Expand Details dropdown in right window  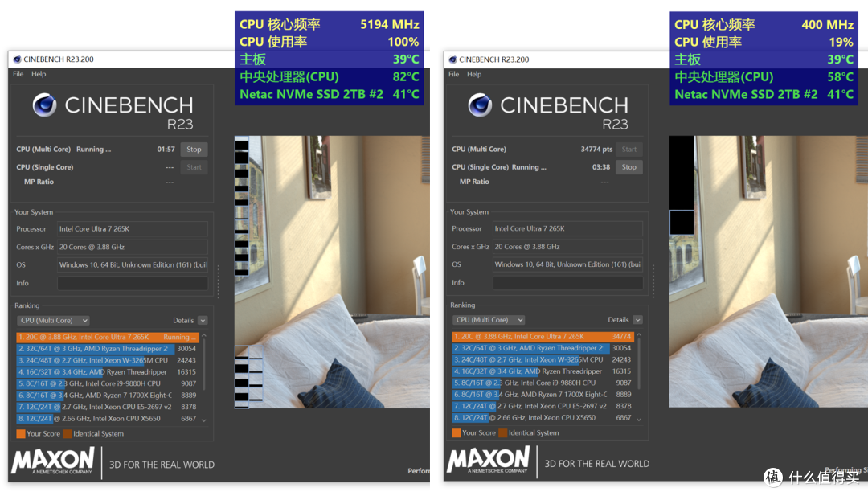tap(637, 320)
